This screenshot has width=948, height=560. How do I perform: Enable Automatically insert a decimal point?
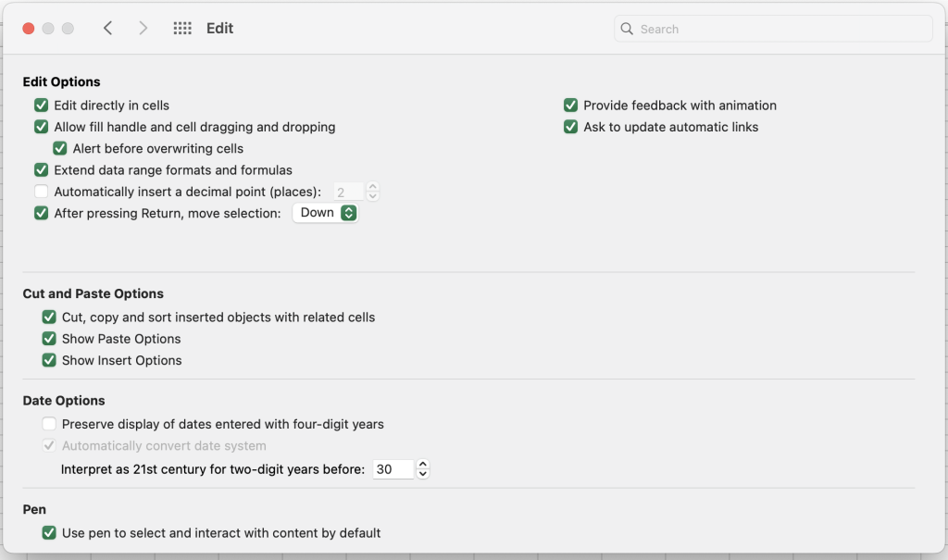pos(42,192)
